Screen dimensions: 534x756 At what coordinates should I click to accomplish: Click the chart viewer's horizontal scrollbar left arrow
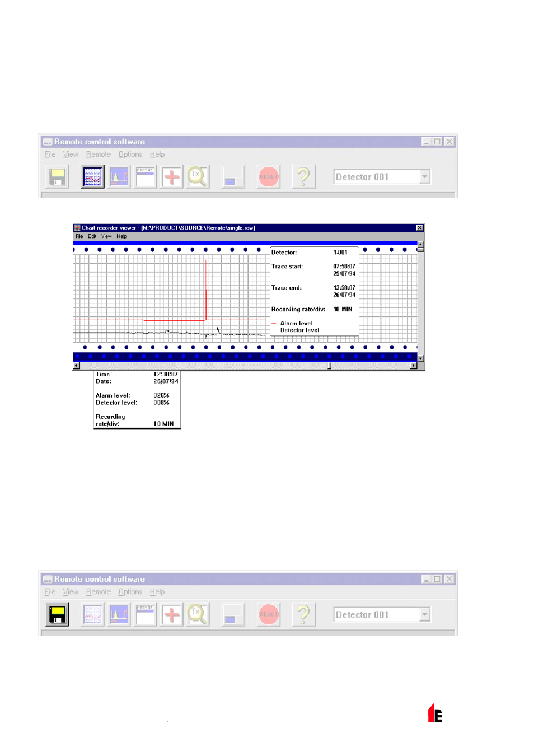click(x=76, y=366)
